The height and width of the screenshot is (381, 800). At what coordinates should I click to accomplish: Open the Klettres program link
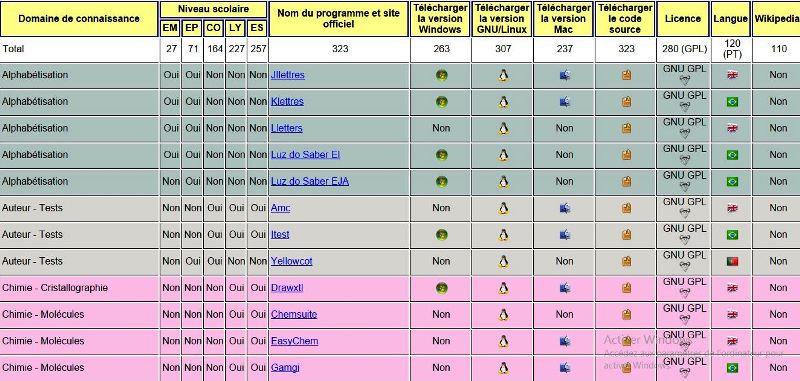coord(287,101)
